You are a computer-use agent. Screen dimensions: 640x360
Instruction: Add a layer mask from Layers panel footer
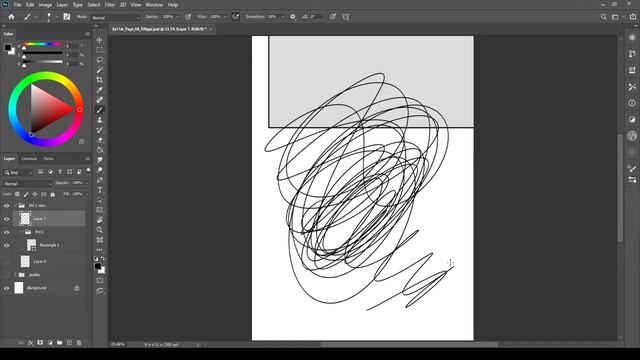[x=40, y=343]
